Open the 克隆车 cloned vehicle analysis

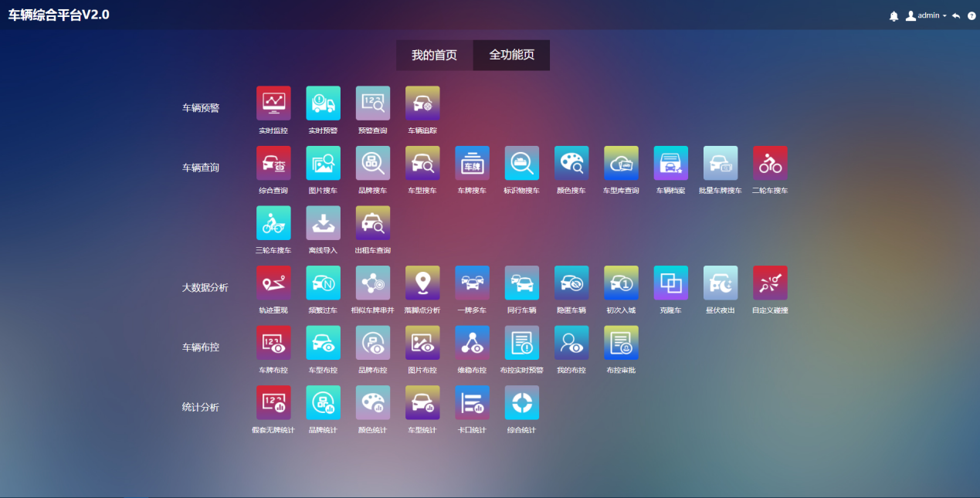(670, 283)
